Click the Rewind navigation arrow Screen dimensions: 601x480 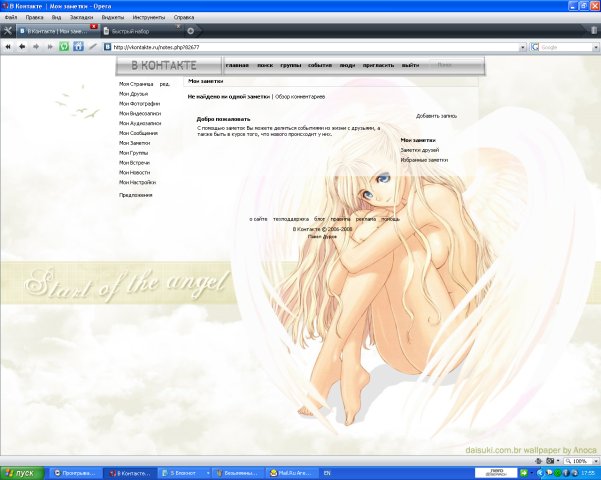(x=8, y=47)
